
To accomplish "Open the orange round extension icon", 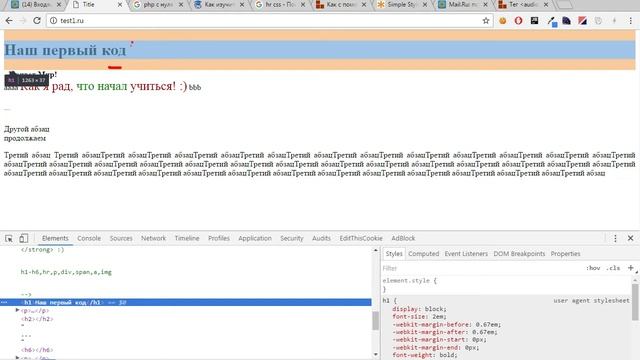I will (x=502, y=20).
